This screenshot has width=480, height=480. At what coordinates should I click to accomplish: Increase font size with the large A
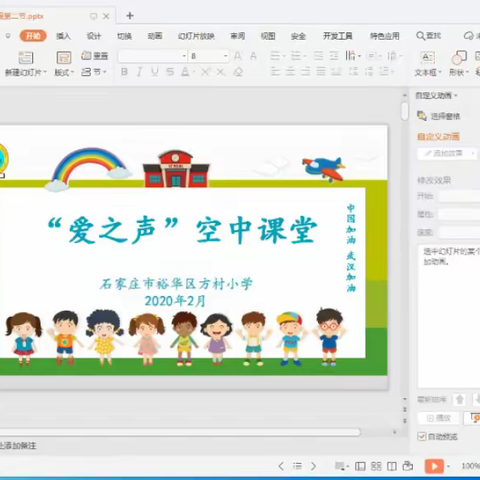238,56
